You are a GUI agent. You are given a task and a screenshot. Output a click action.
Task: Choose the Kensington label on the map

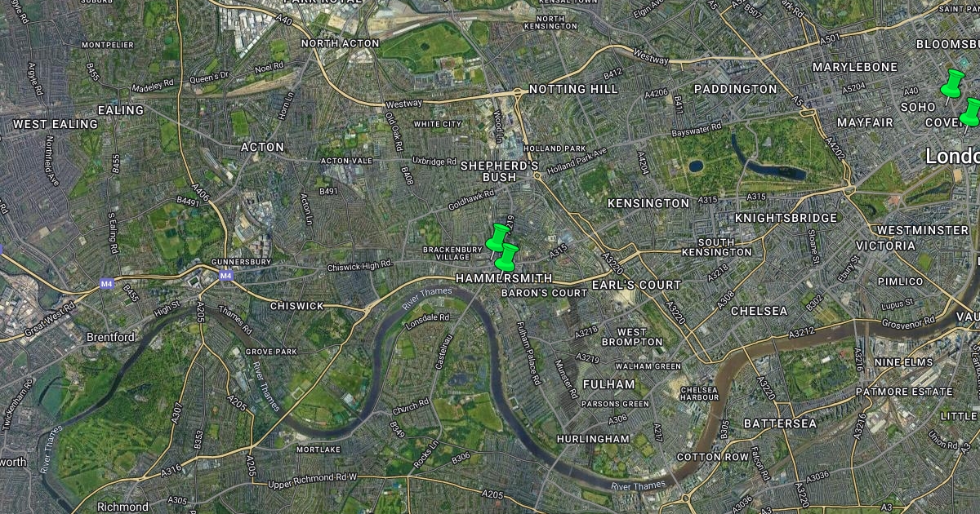point(648,202)
